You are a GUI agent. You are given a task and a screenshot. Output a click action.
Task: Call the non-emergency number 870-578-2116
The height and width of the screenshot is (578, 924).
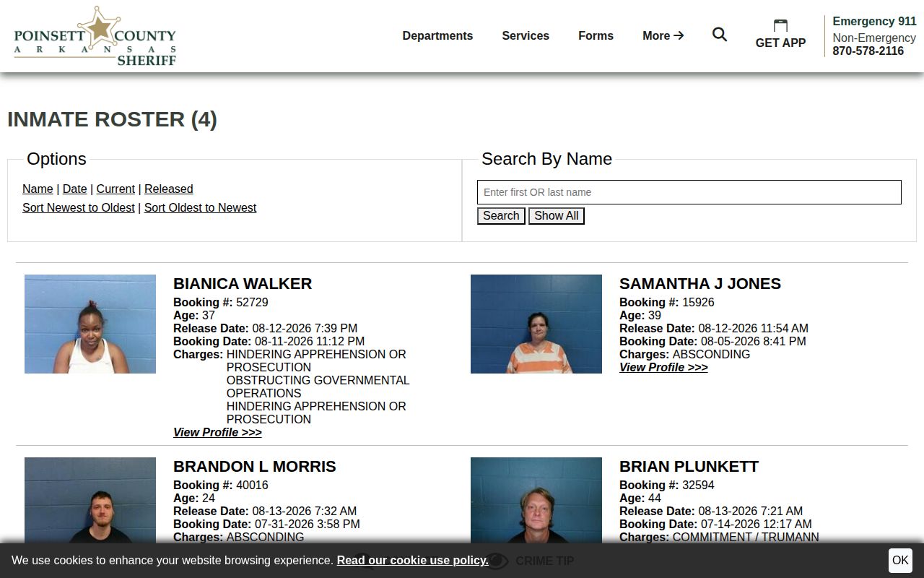[x=868, y=51]
